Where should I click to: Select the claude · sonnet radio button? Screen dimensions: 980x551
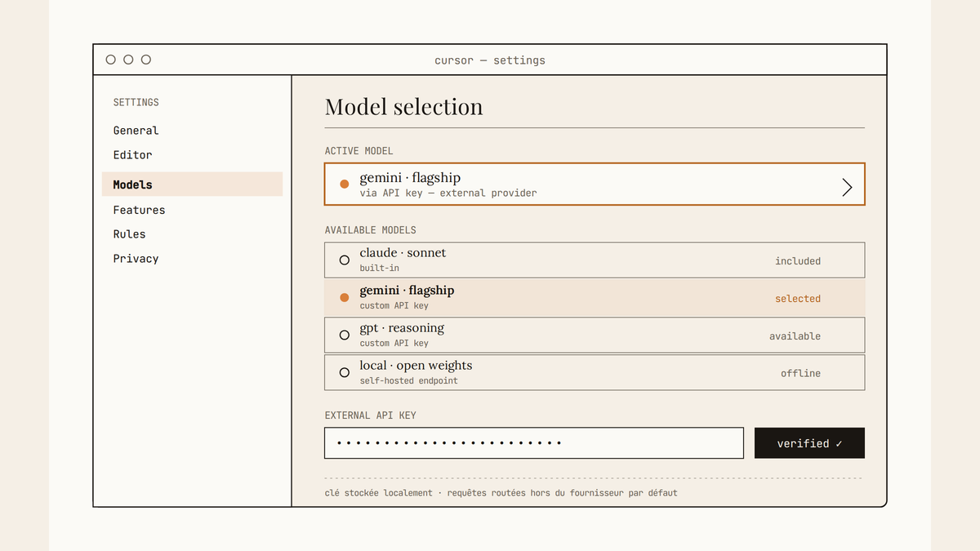pos(344,260)
